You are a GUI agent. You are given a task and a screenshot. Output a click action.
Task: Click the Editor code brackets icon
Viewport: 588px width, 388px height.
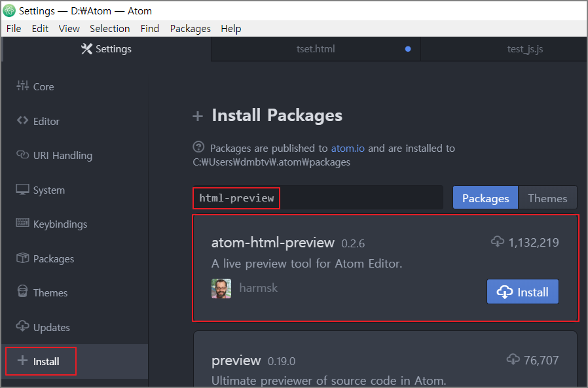[22, 120]
